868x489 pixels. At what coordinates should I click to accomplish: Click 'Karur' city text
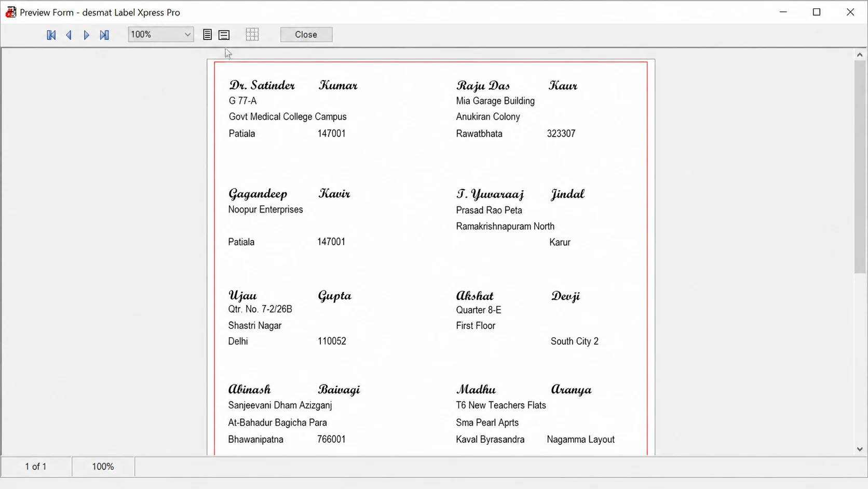pyautogui.click(x=560, y=242)
